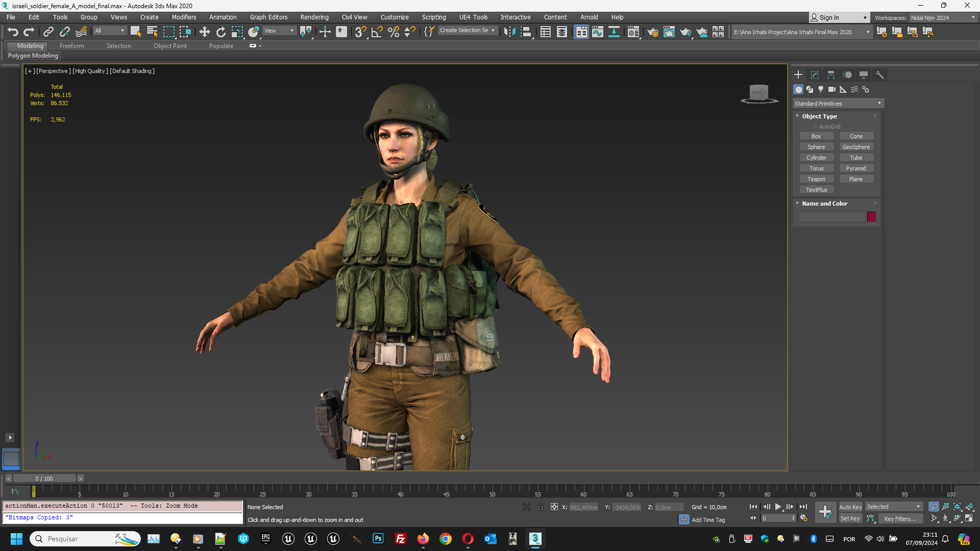Toggle Auto Key animation mode

[x=850, y=507]
